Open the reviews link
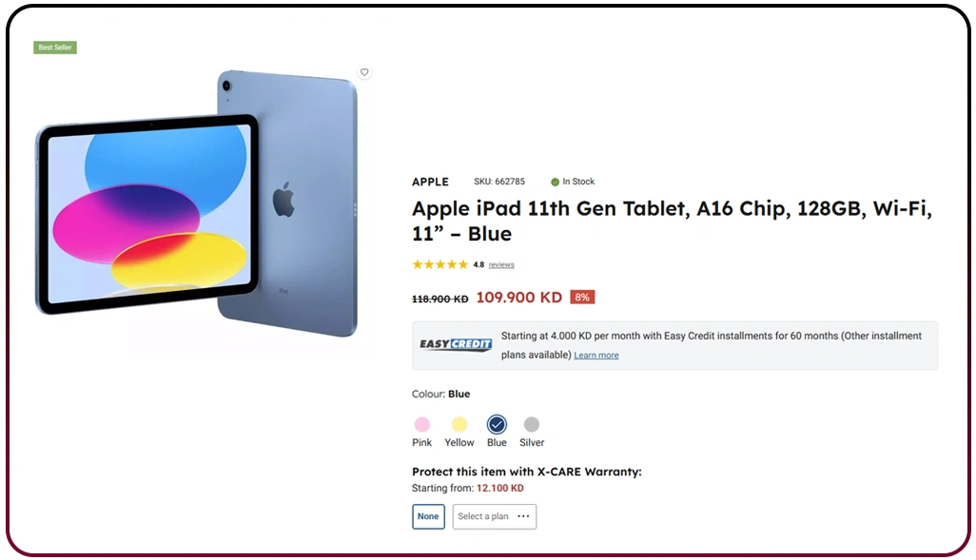The width and height of the screenshot is (976, 560). coord(501,265)
